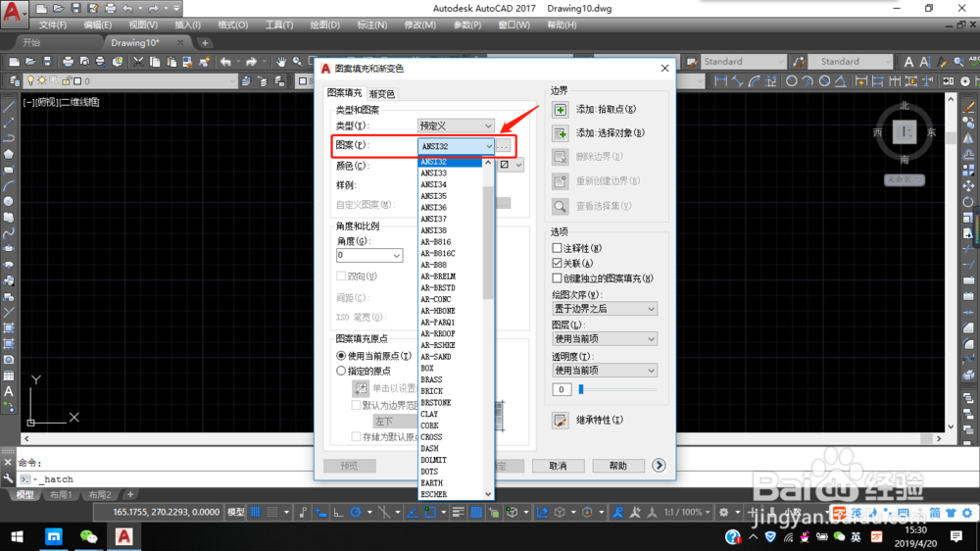This screenshot has height=551, width=980.
Task: Select Use current origin radio button
Action: [x=341, y=356]
